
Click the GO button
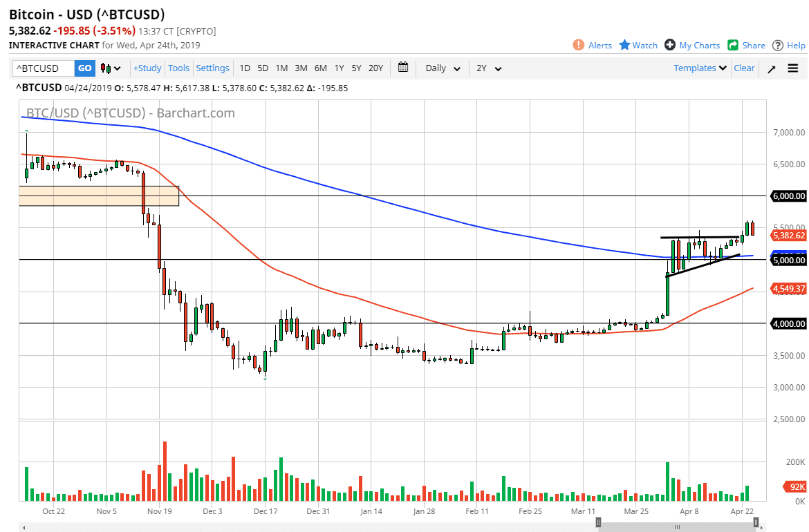[x=84, y=68]
